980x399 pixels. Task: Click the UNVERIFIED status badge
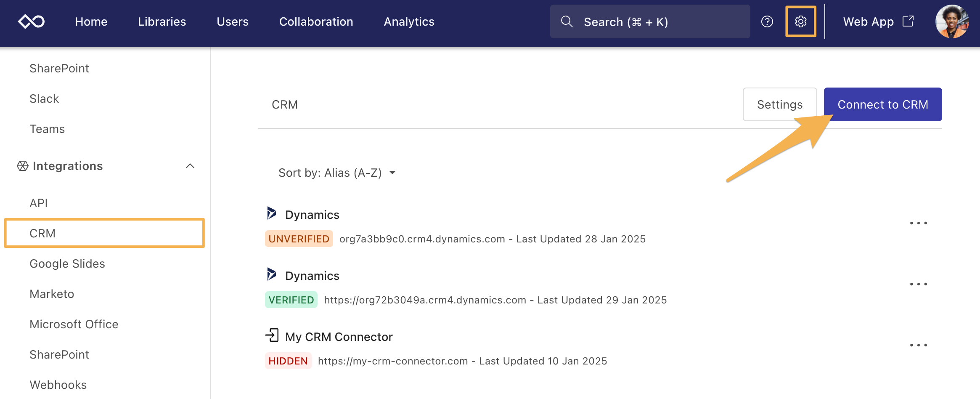click(299, 239)
